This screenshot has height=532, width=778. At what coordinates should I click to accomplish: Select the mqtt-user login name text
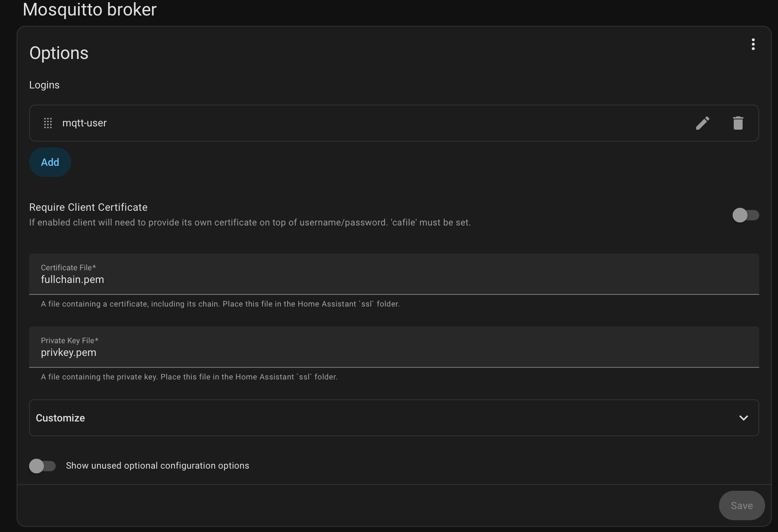coord(84,123)
